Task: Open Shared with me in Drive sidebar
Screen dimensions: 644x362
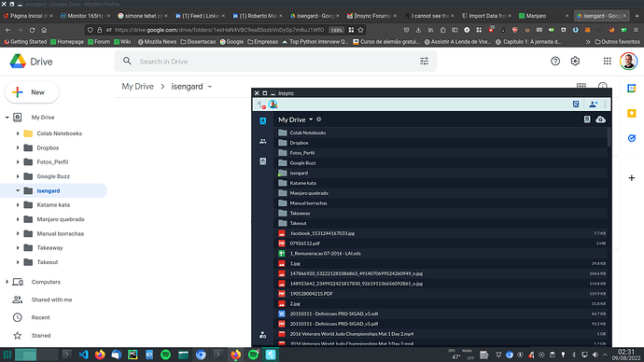Action: click(51, 299)
